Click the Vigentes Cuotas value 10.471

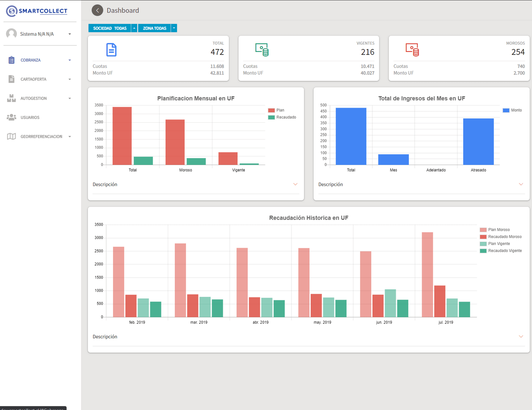(367, 66)
